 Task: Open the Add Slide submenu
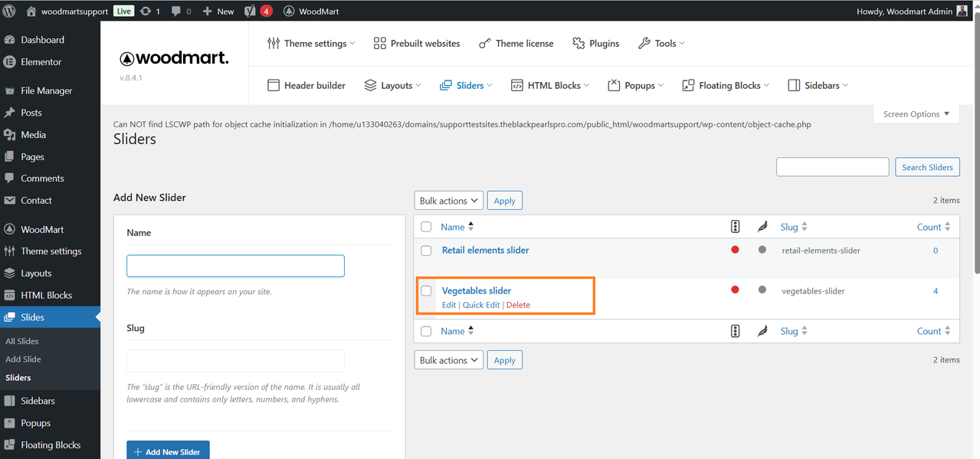pos(23,359)
